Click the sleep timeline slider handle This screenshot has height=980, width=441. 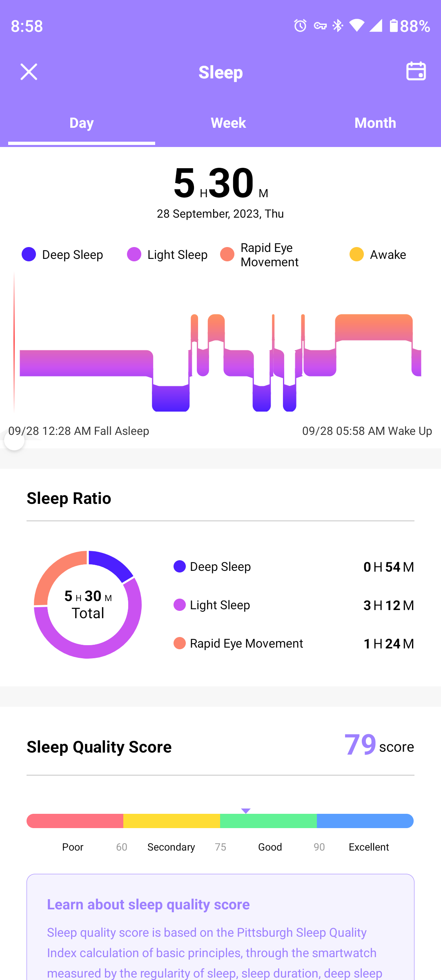[x=14, y=441]
